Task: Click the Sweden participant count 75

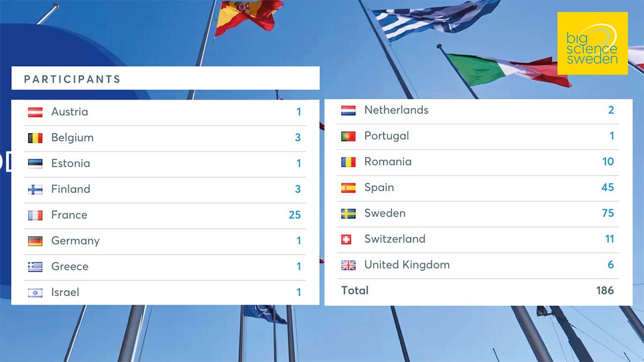Action: click(x=608, y=213)
